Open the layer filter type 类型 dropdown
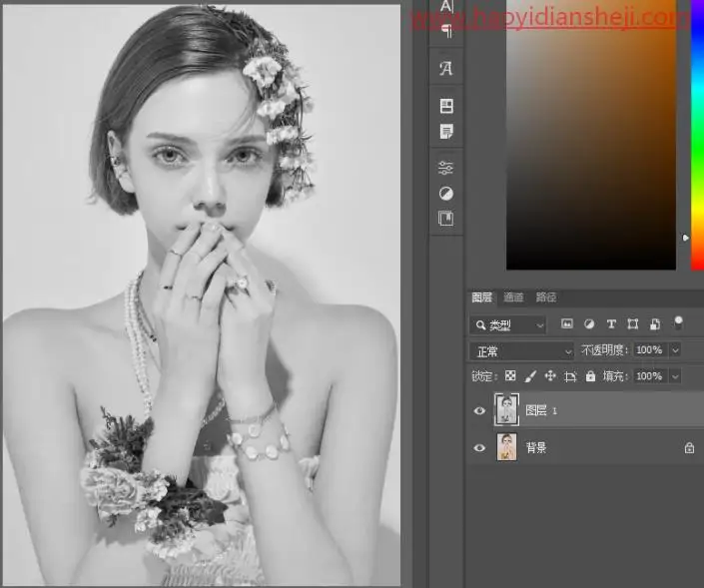 pyautogui.click(x=508, y=325)
